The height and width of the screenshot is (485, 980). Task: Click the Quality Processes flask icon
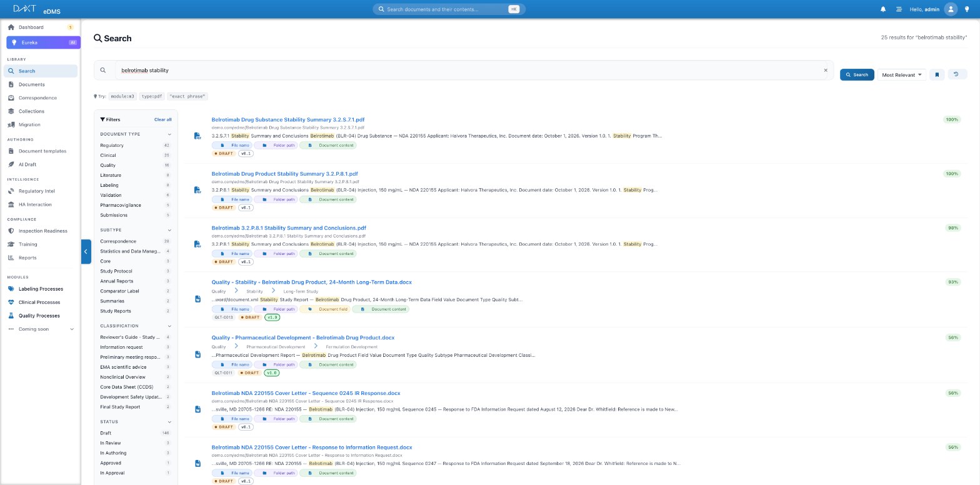[11, 316]
